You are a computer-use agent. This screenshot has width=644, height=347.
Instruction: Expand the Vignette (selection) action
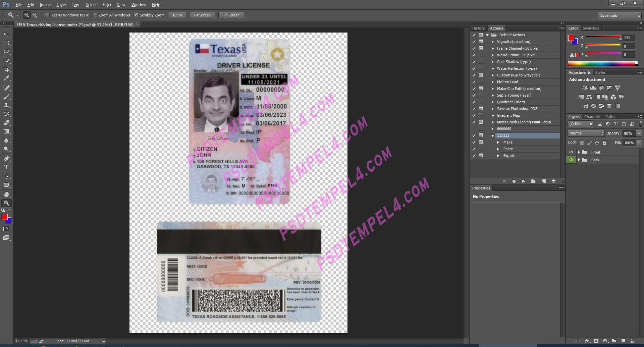(492, 42)
